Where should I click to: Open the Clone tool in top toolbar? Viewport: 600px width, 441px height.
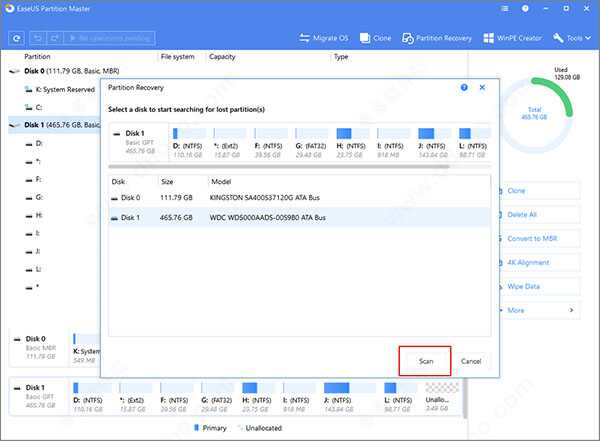[376, 38]
